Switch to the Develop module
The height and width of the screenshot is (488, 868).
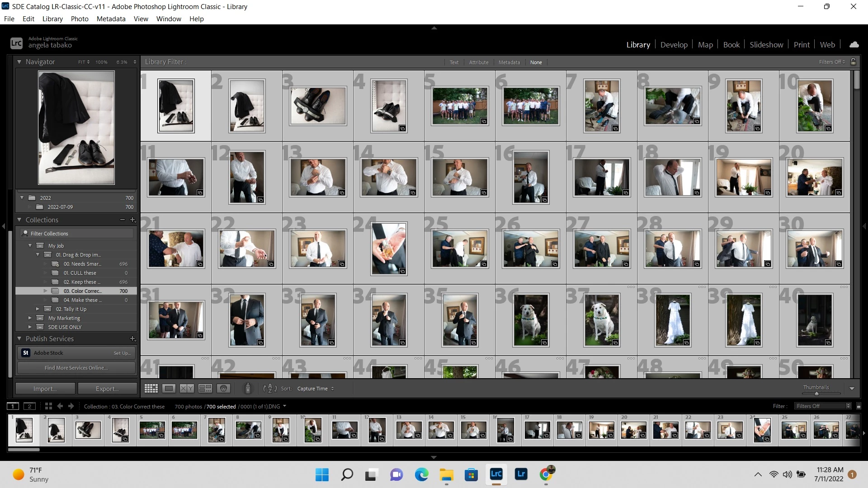[674, 44]
